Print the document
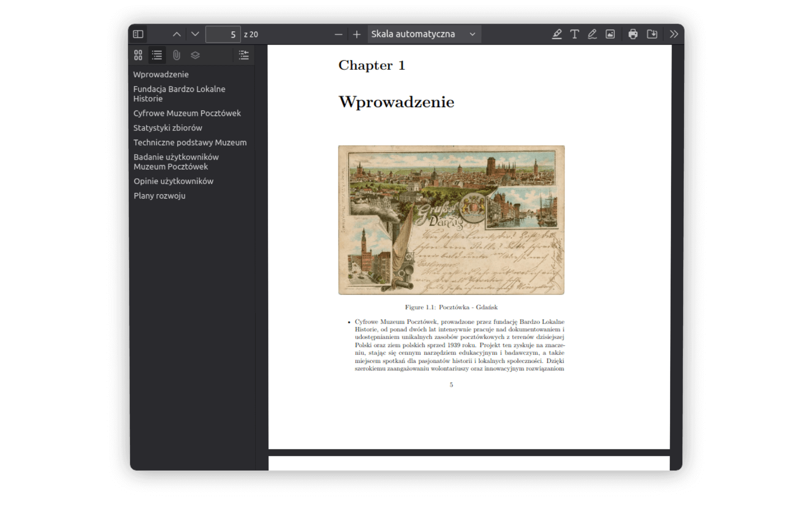This screenshot has height=508, width=812. point(633,34)
